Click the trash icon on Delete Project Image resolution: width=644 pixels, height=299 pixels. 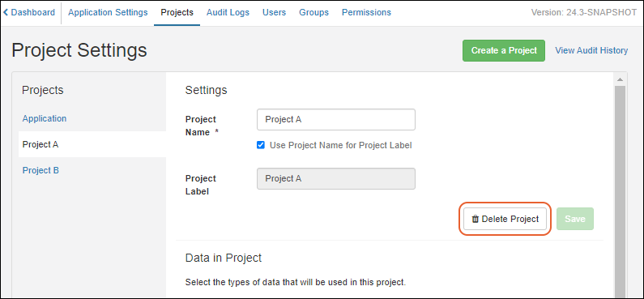click(476, 219)
